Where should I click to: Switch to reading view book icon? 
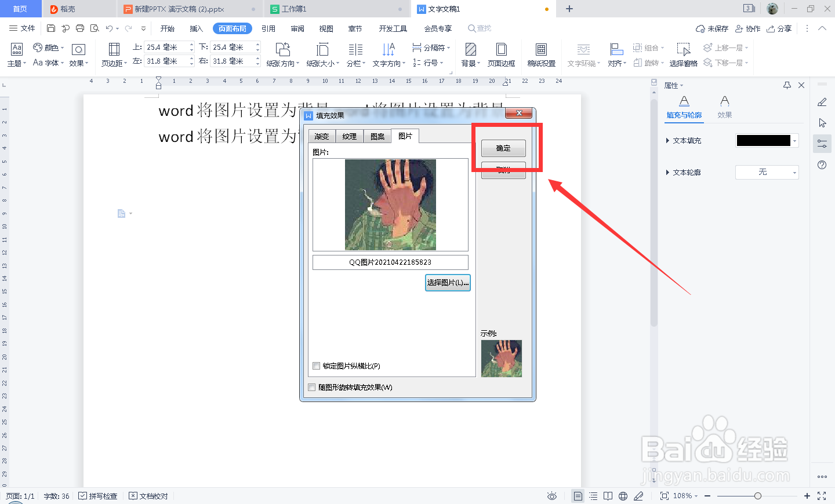[x=608, y=496]
